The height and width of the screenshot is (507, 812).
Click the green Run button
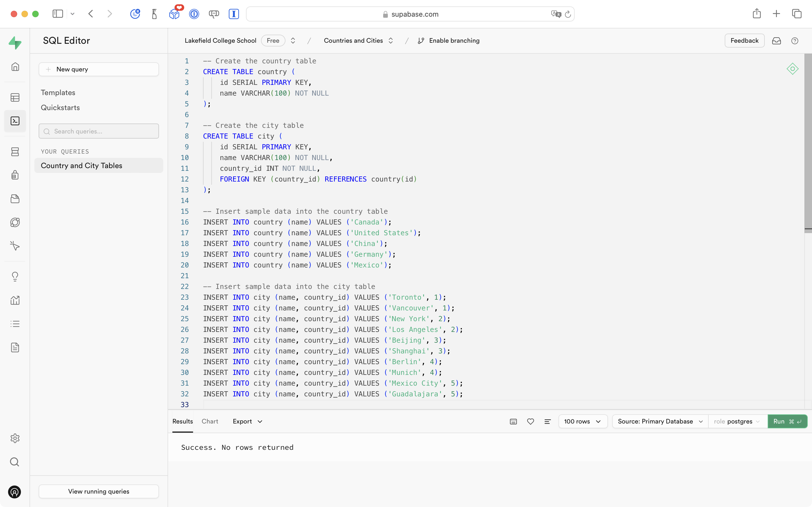coord(787,422)
